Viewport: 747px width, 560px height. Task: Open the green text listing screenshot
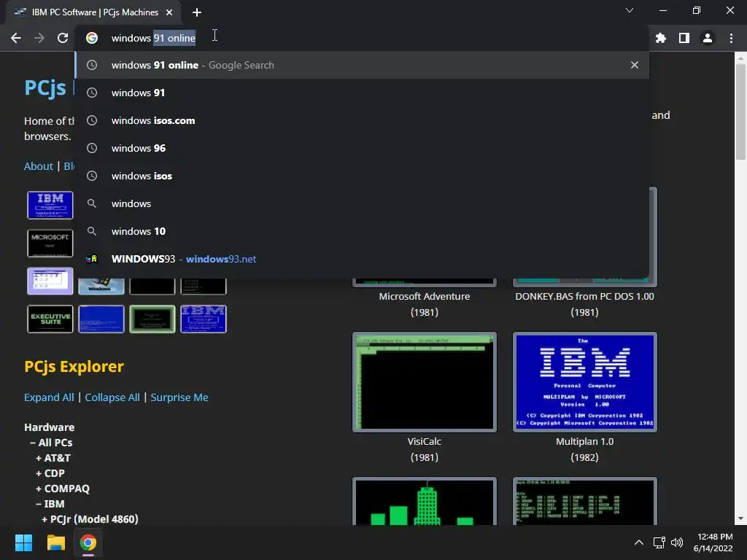[x=584, y=501]
